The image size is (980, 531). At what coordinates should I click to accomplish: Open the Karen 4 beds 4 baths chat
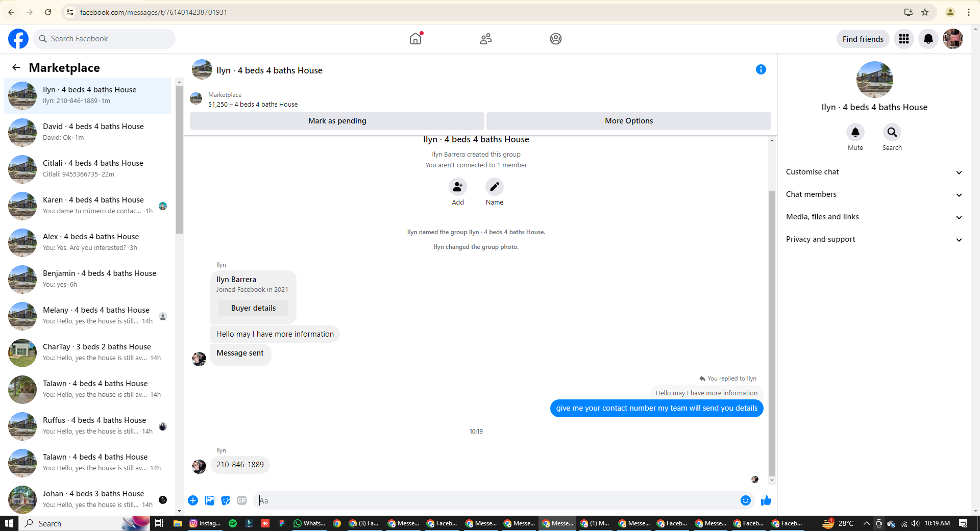[x=88, y=206]
